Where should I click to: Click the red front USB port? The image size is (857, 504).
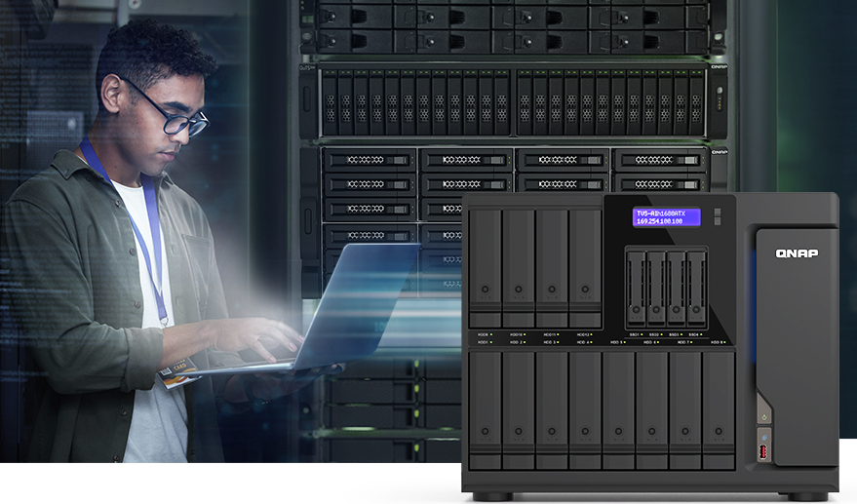coord(764,452)
